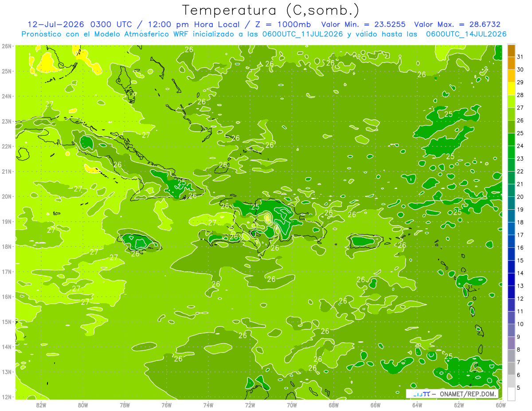The height and width of the screenshot is (411, 532).
Task: Pick the yellow swatch between 28 and 29
Action: (x=512, y=89)
